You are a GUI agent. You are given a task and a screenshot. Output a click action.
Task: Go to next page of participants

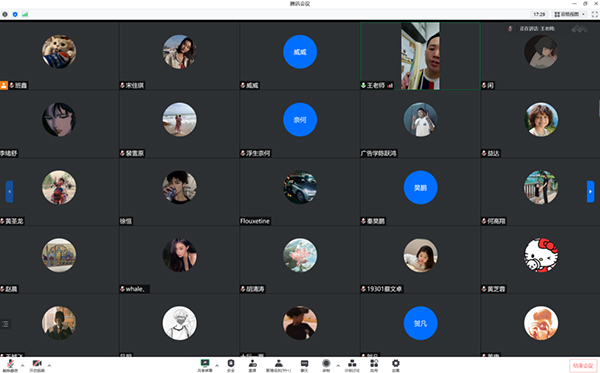(590, 191)
